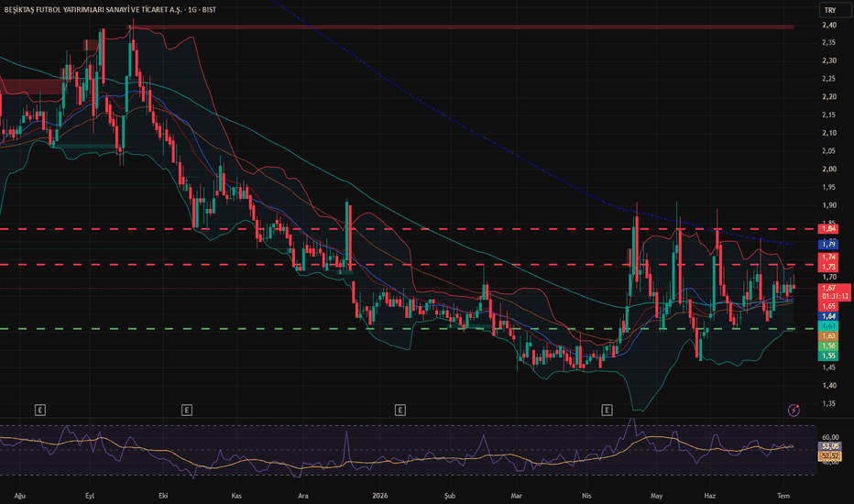Click the purple lightning icon on the chart

click(x=794, y=410)
